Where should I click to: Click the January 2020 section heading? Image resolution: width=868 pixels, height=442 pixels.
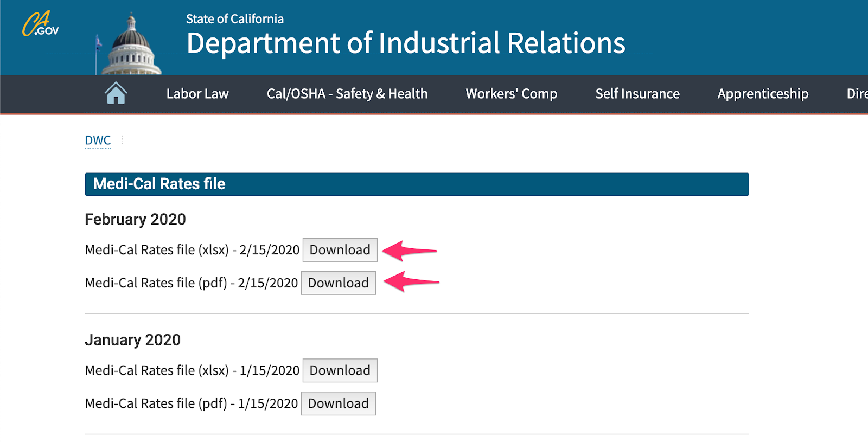coord(133,339)
